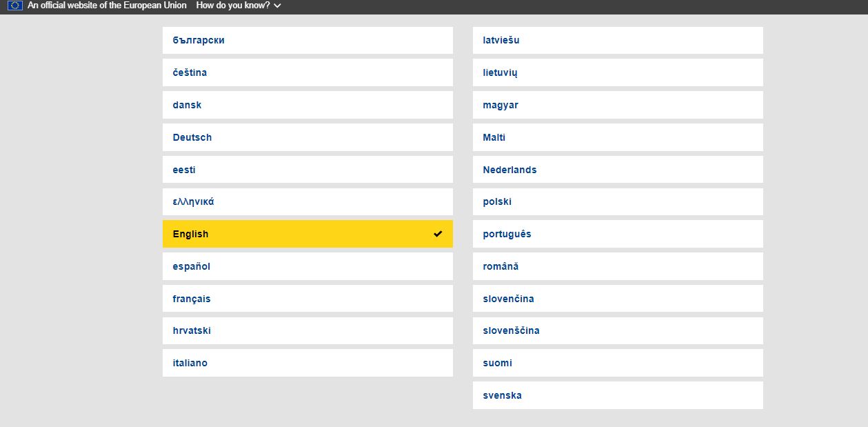The height and width of the screenshot is (427, 868).
Task: Select dansk from the language list
Action: [307, 105]
